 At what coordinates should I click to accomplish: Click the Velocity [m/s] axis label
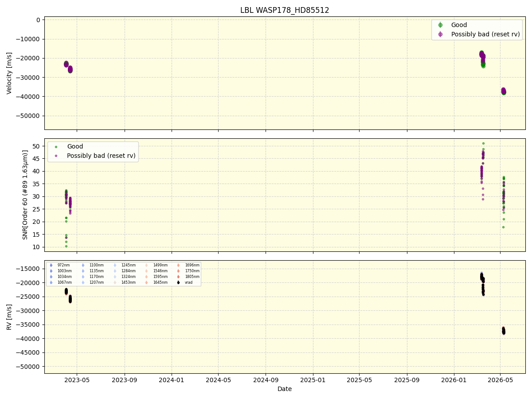(x=9, y=73)
